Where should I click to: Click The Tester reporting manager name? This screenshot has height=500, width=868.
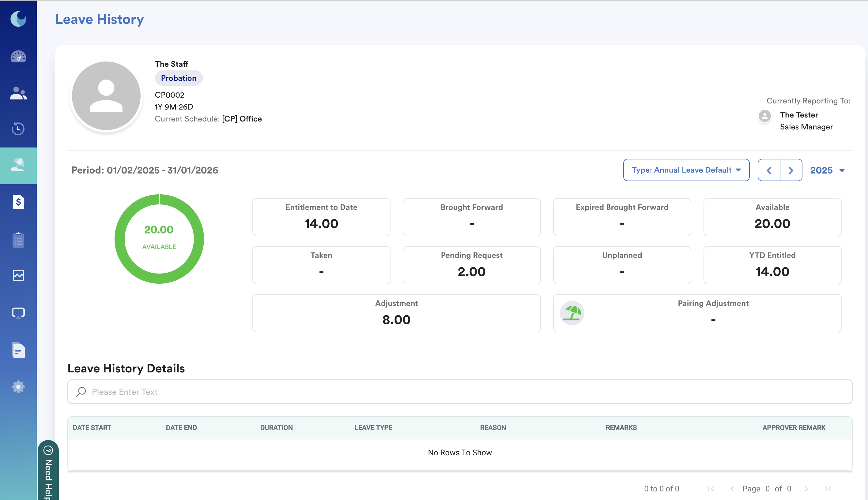(798, 115)
